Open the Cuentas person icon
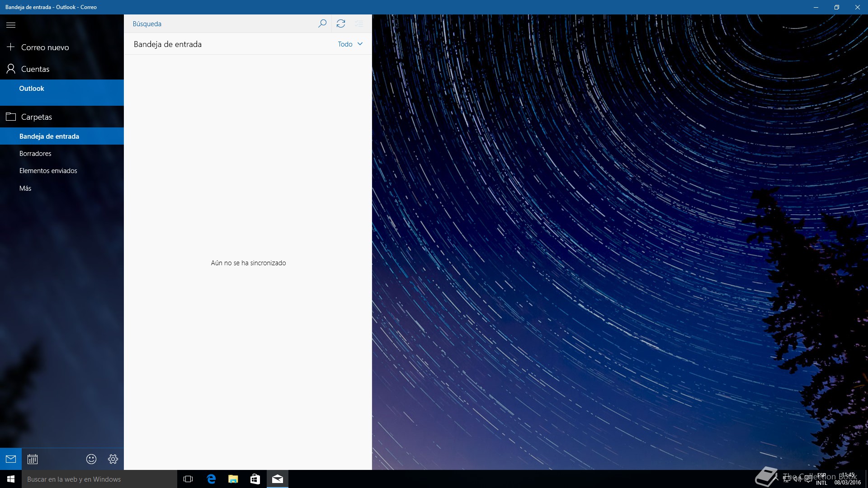Screen dimensions: 868x488 [11, 69]
